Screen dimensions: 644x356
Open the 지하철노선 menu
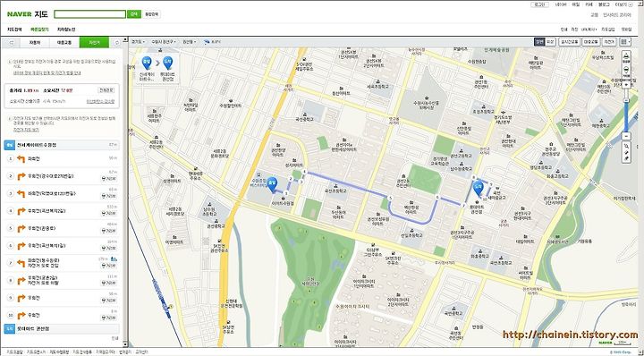click(66, 30)
